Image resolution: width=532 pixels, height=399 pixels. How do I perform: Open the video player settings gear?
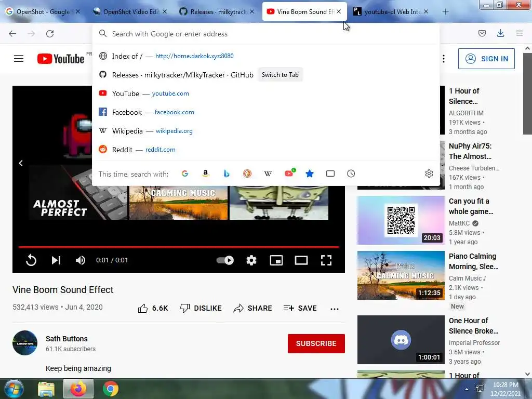[251, 260]
